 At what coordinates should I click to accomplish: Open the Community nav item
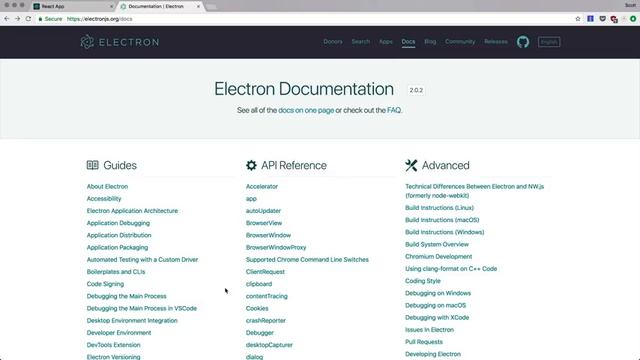tap(460, 42)
